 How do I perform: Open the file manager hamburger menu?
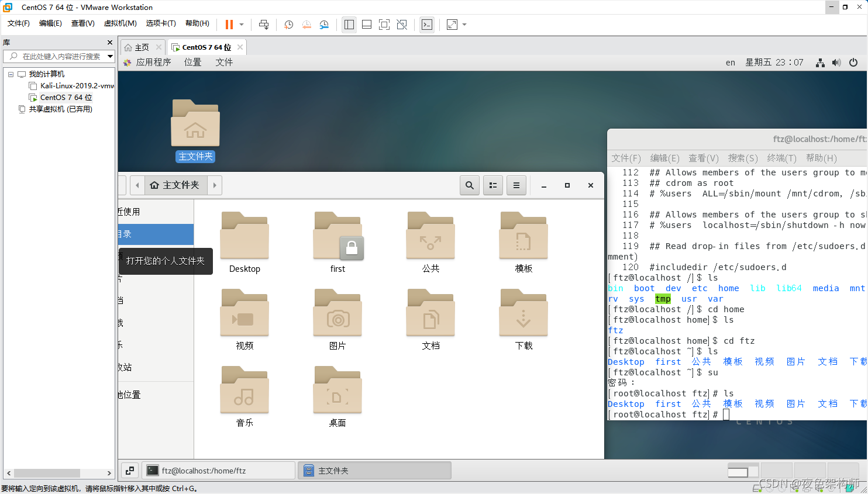[x=516, y=185]
